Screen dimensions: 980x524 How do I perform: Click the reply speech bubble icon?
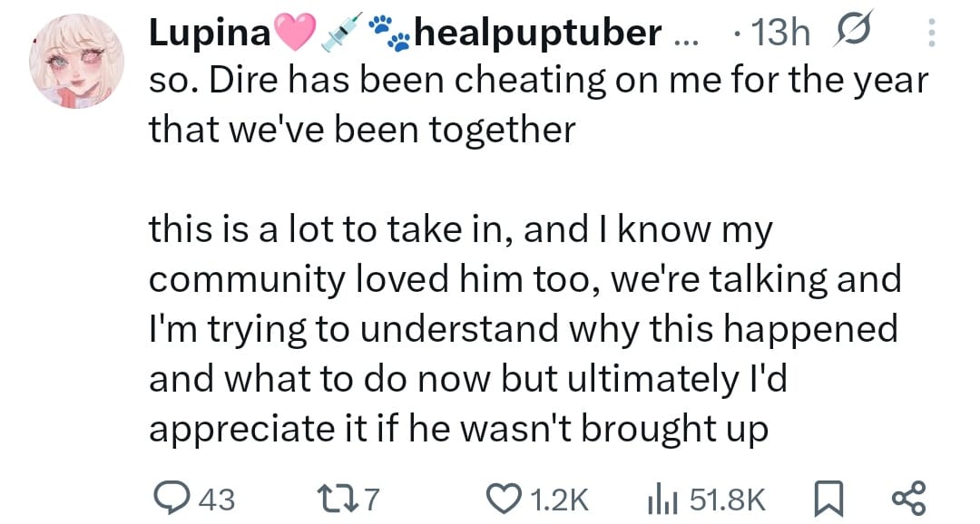click(x=169, y=498)
